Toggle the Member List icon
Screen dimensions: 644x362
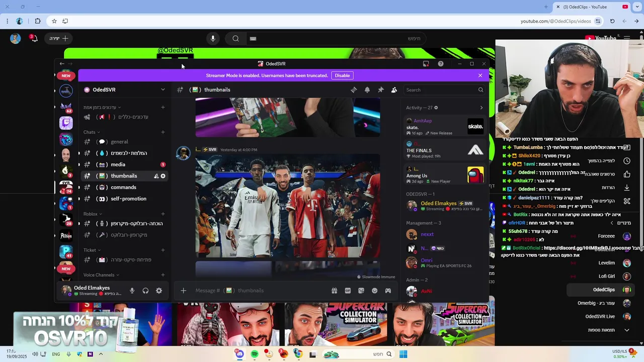pos(394,89)
